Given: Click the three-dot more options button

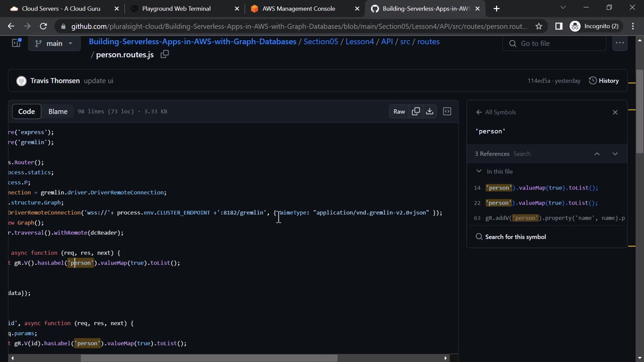Looking at the screenshot, I should 619,43.
